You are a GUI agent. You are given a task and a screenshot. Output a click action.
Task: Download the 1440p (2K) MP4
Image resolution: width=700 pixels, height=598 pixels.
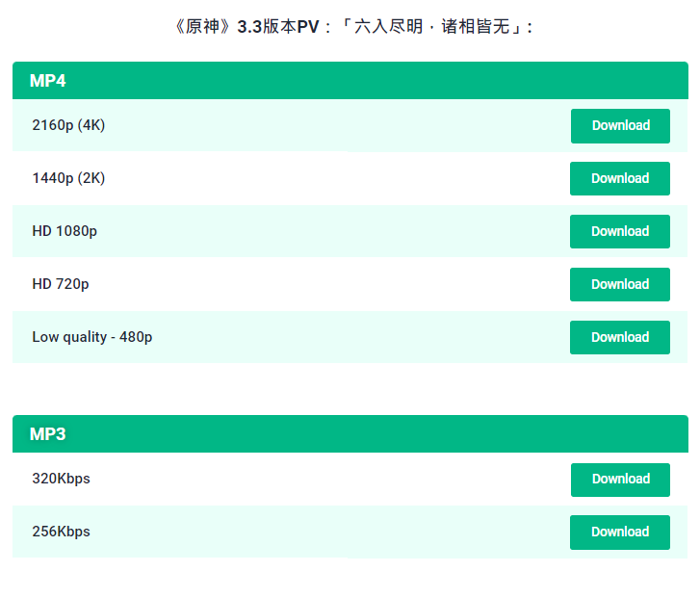(x=620, y=179)
